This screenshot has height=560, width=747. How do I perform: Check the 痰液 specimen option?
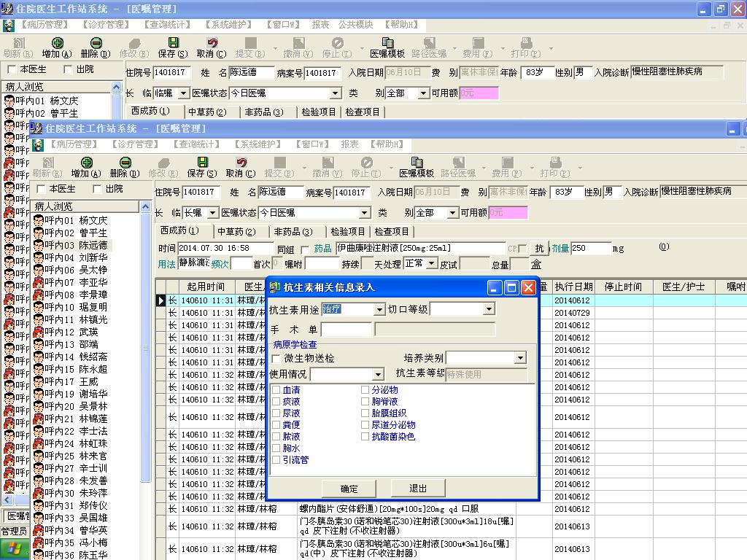click(276, 402)
